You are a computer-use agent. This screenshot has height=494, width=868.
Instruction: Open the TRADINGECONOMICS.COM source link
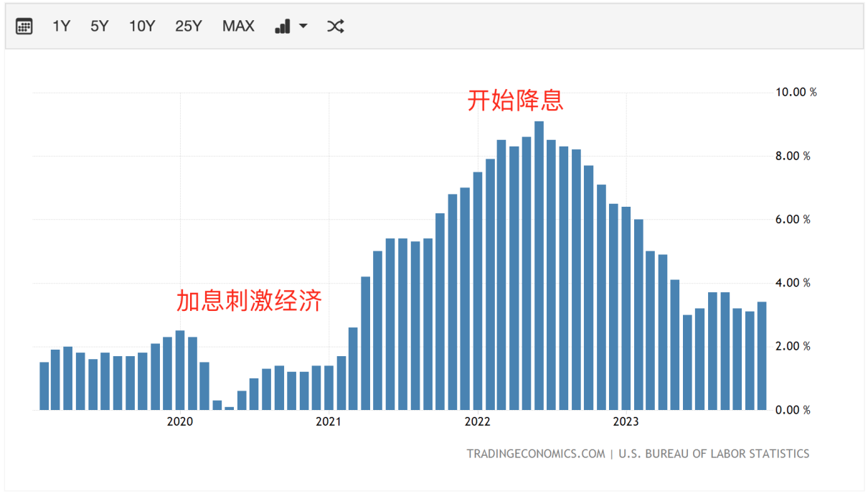(536, 454)
